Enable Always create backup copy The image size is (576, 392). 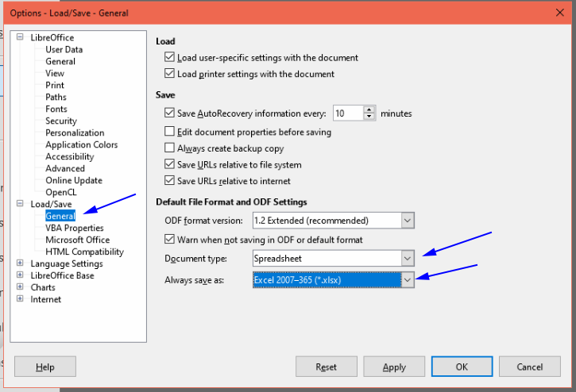[169, 148]
